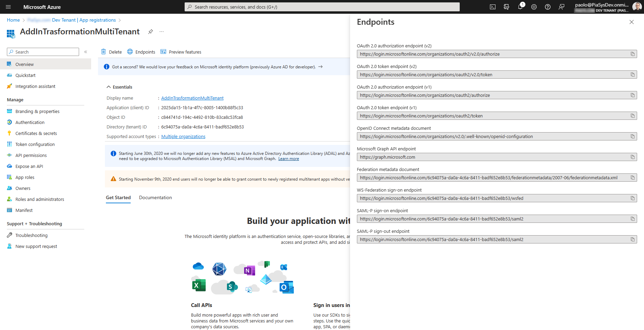644x330 pixels.
Task: Click the Object ID value c844741d
Action: pyautogui.click(x=202, y=117)
